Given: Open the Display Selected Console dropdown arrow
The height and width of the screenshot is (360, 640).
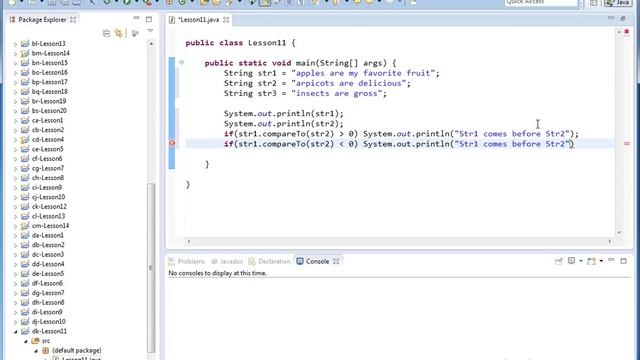Looking at the screenshot, I should click(x=580, y=261).
